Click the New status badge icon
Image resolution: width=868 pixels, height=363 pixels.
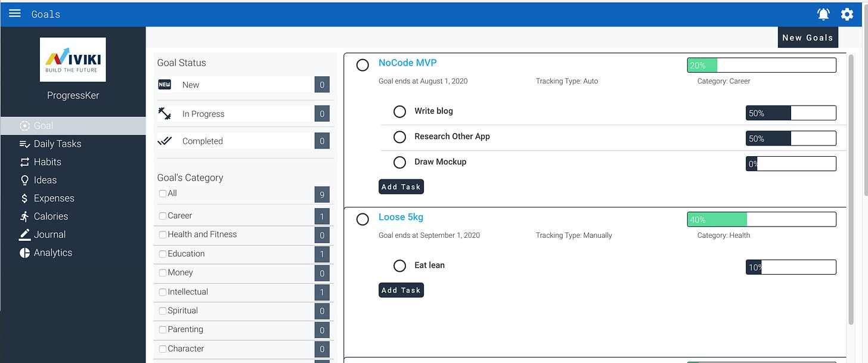click(x=165, y=85)
